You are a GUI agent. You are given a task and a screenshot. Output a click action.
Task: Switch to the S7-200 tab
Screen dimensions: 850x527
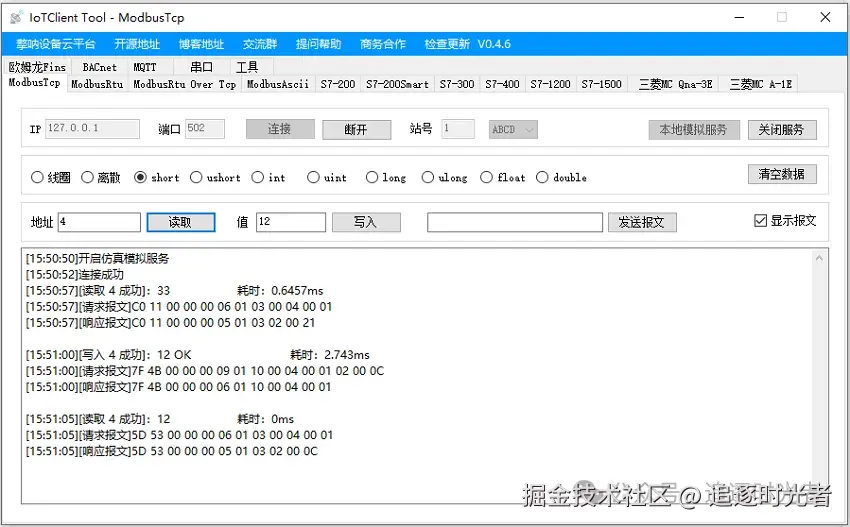pyautogui.click(x=338, y=84)
